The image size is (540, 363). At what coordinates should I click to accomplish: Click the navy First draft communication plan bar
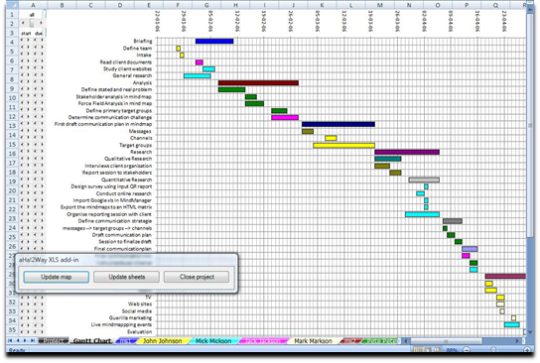click(x=339, y=124)
